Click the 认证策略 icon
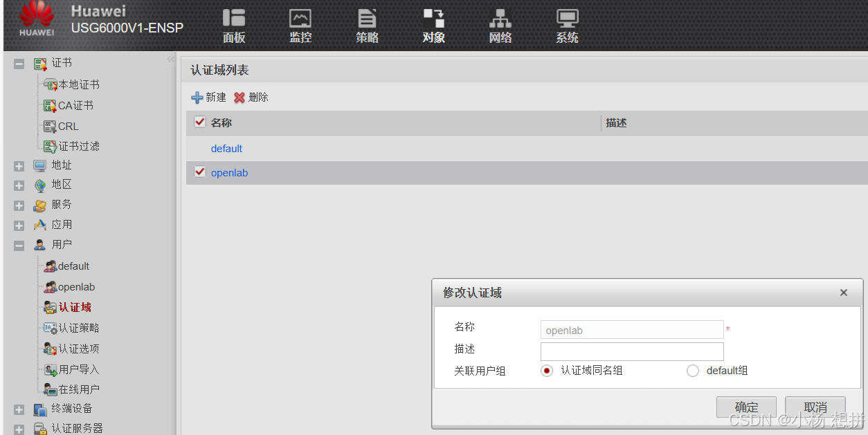The height and width of the screenshot is (435, 868). coord(50,328)
